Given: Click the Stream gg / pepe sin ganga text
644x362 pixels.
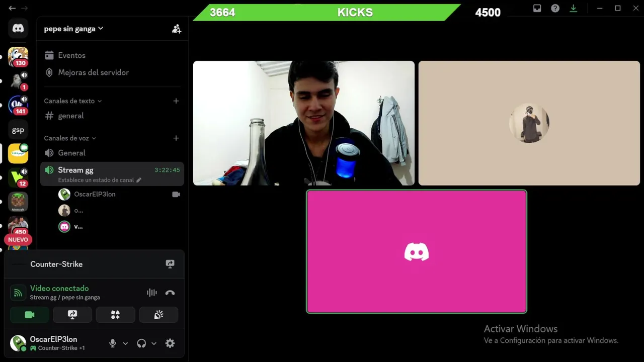Looking at the screenshot, I should pyautogui.click(x=65, y=297).
